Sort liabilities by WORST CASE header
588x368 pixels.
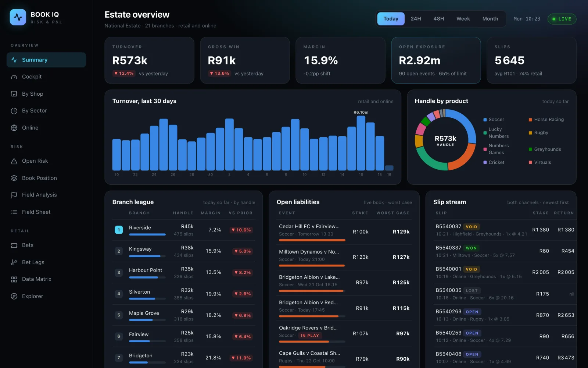[392, 213]
